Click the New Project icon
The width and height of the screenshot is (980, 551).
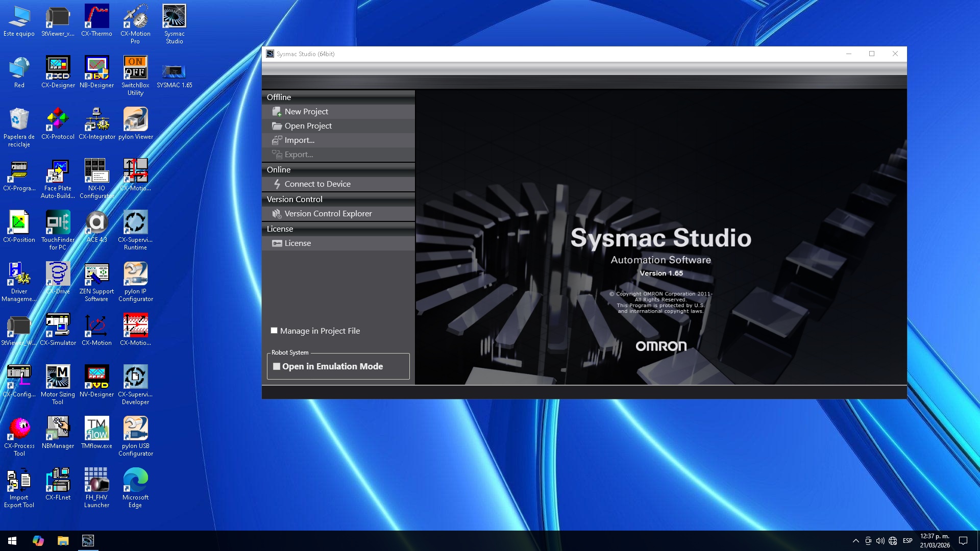click(x=277, y=111)
